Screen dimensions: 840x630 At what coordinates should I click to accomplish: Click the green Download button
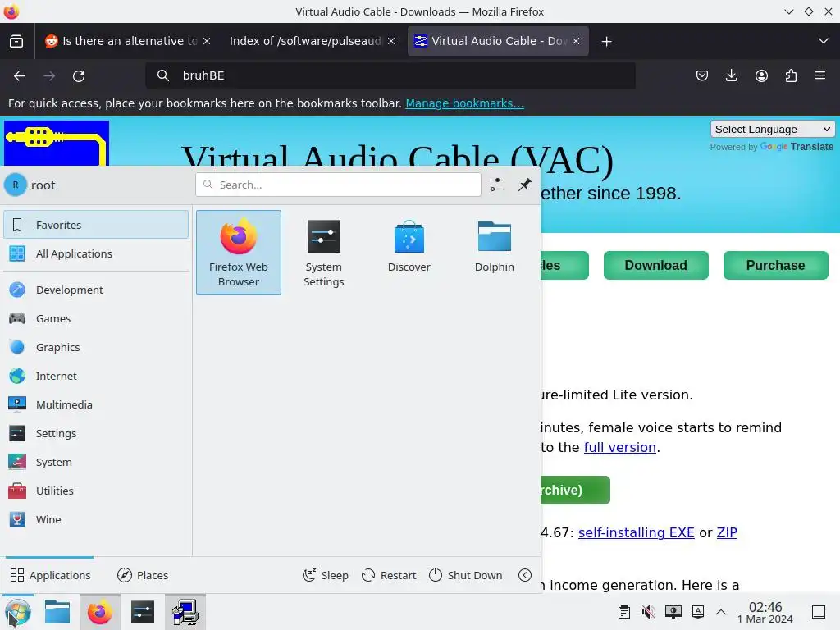point(655,265)
